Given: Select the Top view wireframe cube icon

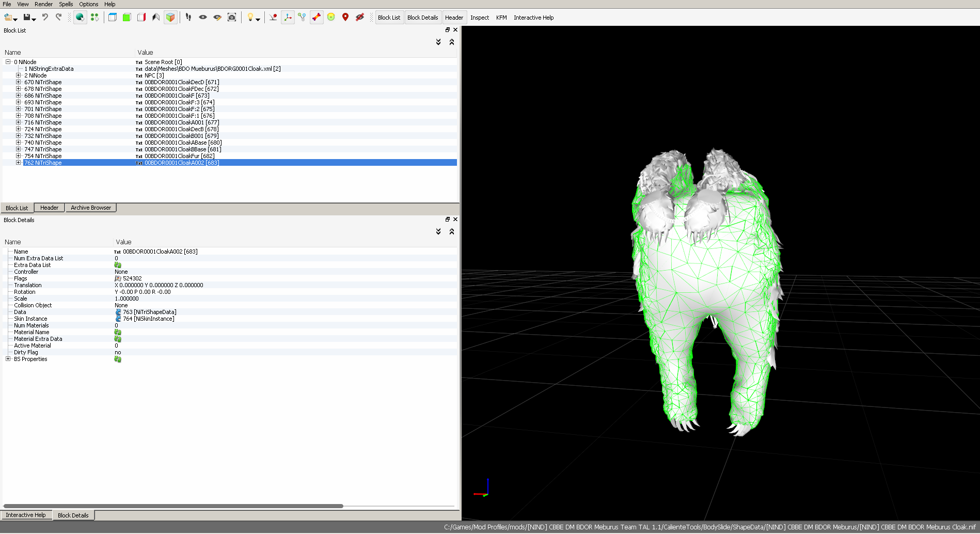Looking at the screenshot, I should point(113,17).
